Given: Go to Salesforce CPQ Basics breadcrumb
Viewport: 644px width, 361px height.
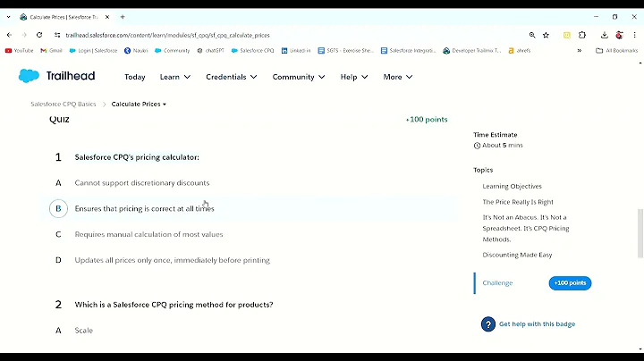Looking at the screenshot, I should click(64, 105).
